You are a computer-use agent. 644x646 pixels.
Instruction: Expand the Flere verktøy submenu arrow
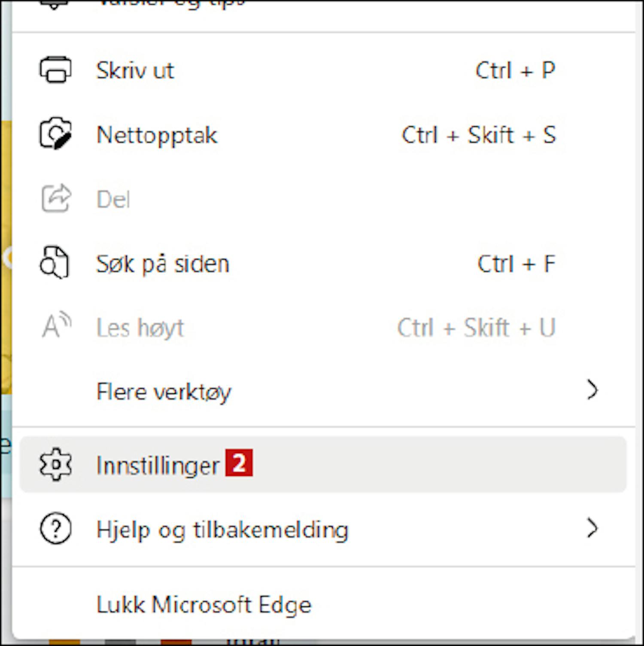[x=592, y=390]
